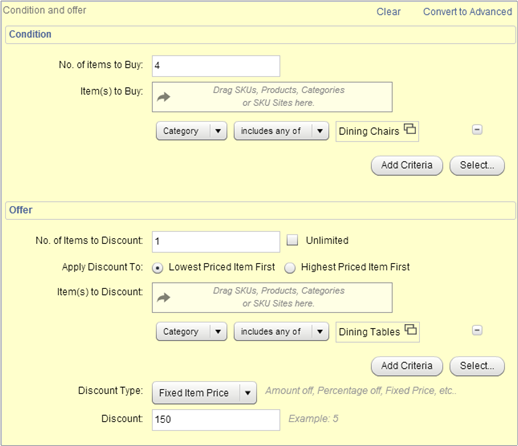Select Lowest Priced Item First option
Screen dimensions: 518x446
(x=157, y=268)
